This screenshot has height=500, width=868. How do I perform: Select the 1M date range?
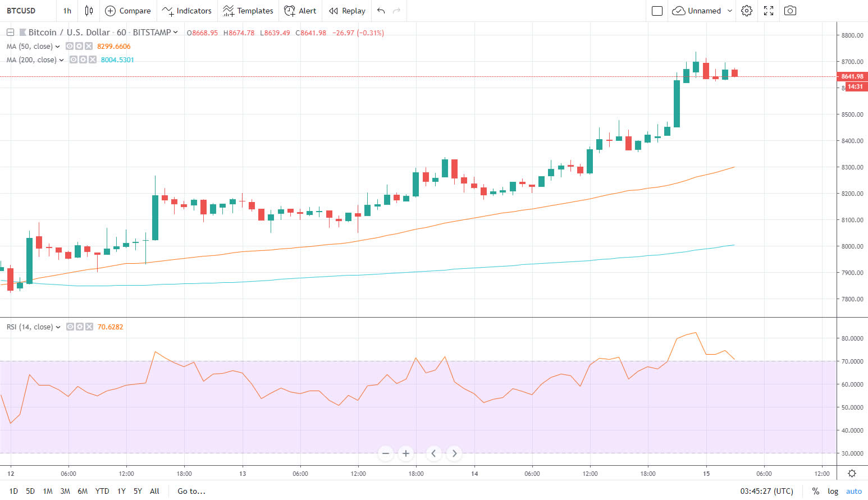point(48,491)
